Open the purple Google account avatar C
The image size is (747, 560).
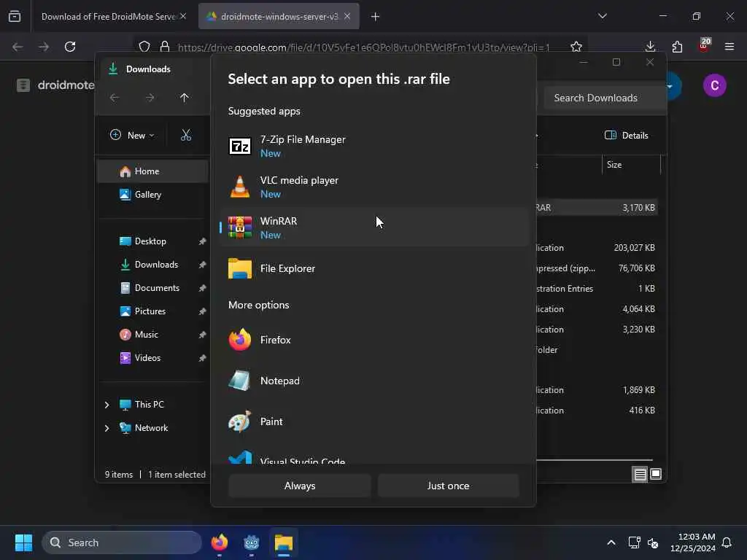[x=715, y=86]
